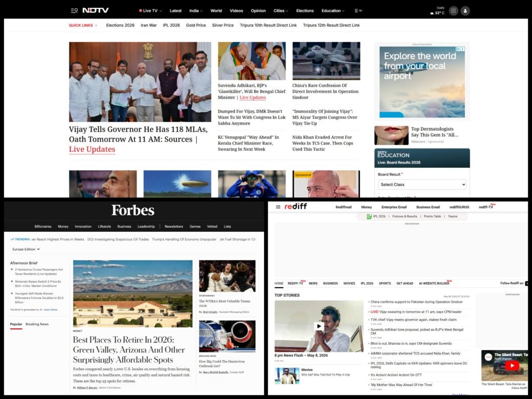Image resolution: width=532 pixels, height=399 pixels.
Task: Open the rediff hamburger menu
Action: pyautogui.click(x=278, y=207)
